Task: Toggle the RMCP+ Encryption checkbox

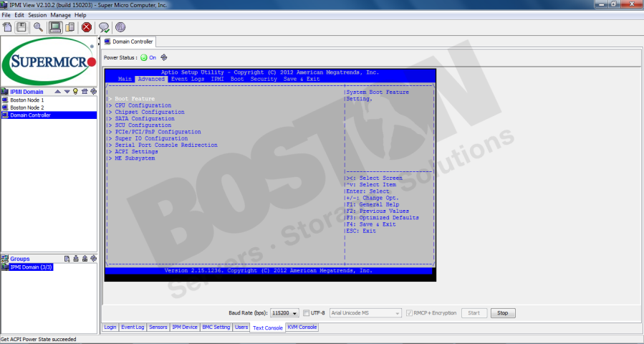Action: click(409, 313)
